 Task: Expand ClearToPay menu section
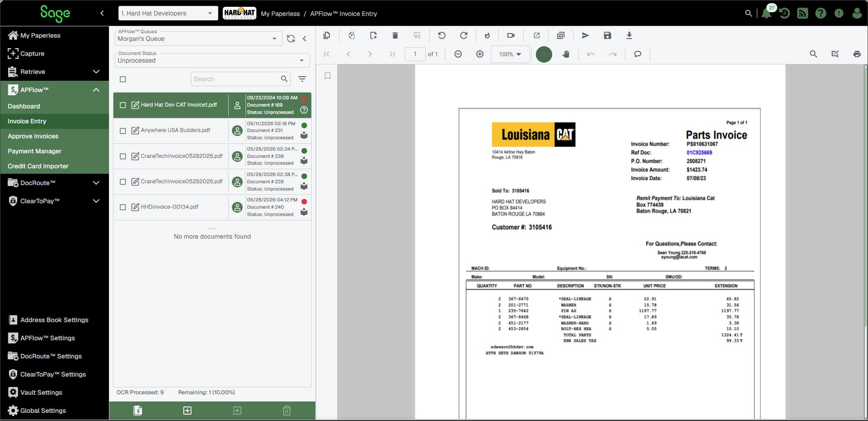point(96,201)
